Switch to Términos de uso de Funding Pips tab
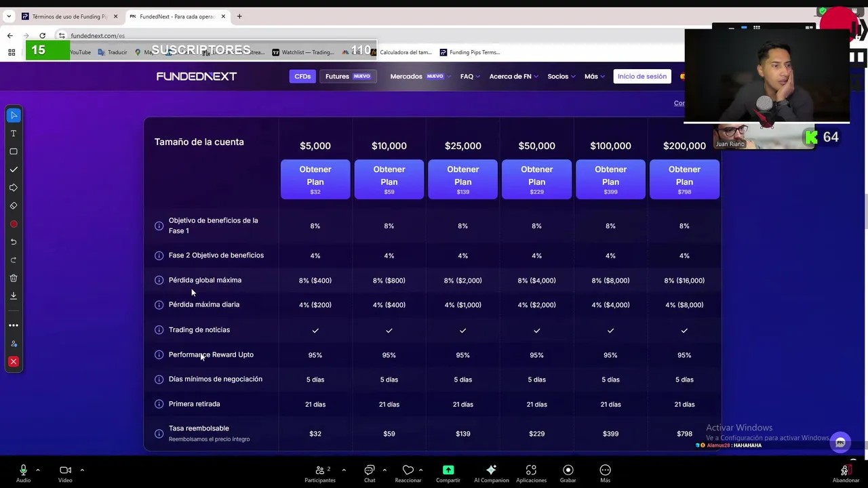 (x=69, y=16)
